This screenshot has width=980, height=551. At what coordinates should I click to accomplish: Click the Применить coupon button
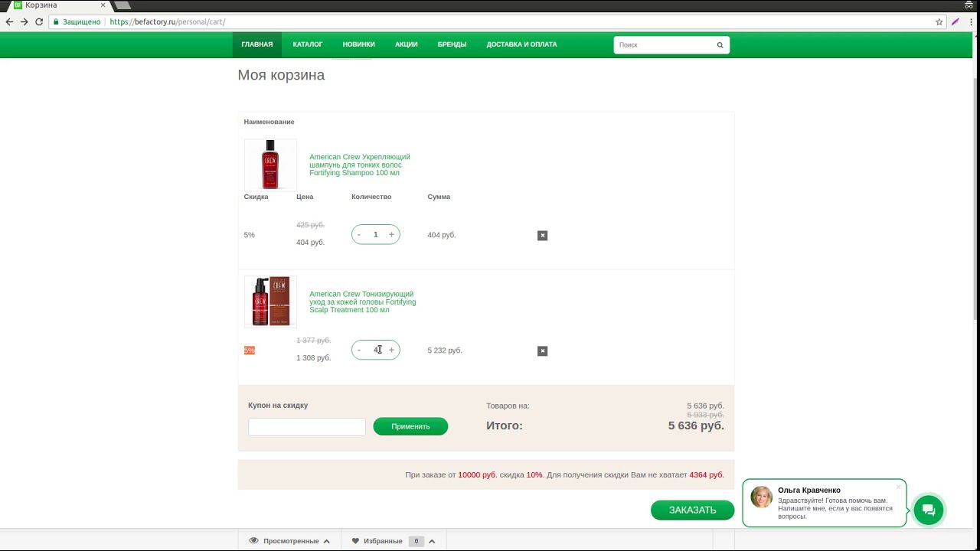pyautogui.click(x=410, y=426)
